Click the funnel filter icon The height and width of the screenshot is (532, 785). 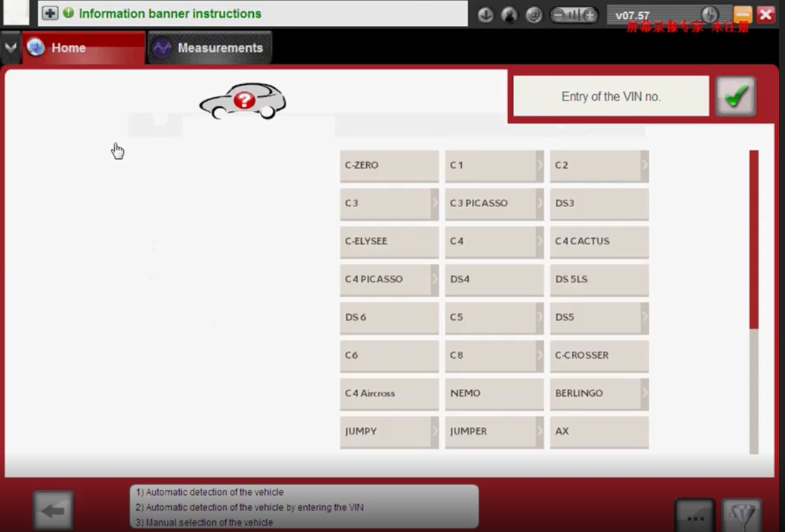pos(741,516)
